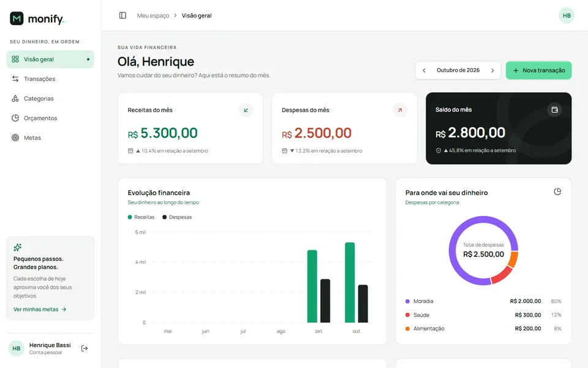Click the monify logo icon

click(x=17, y=18)
